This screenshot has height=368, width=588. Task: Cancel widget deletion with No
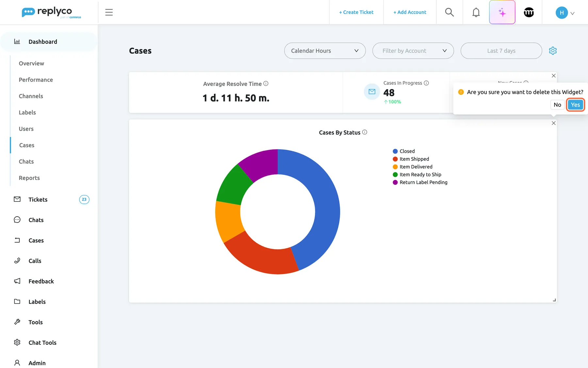tap(557, 105)
